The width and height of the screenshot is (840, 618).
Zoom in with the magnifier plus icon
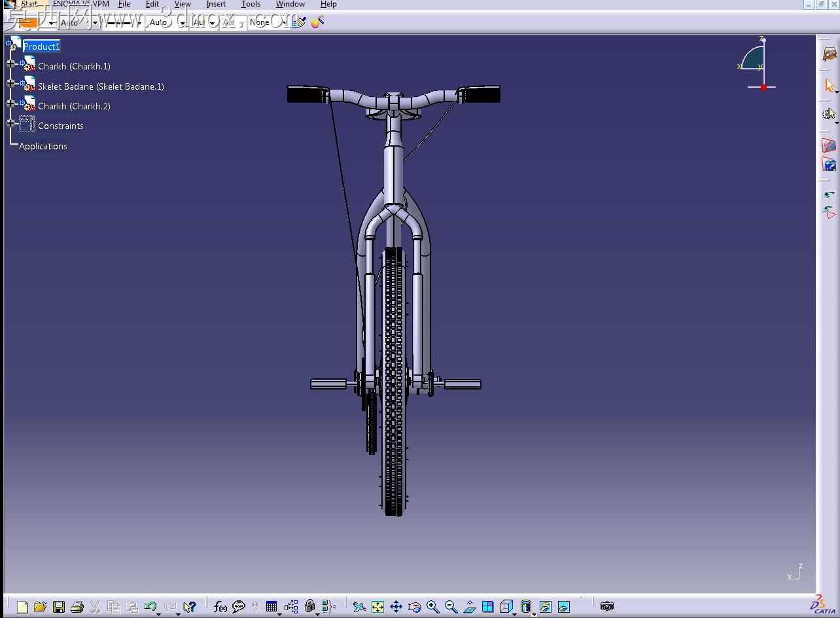tap(432, 607)
